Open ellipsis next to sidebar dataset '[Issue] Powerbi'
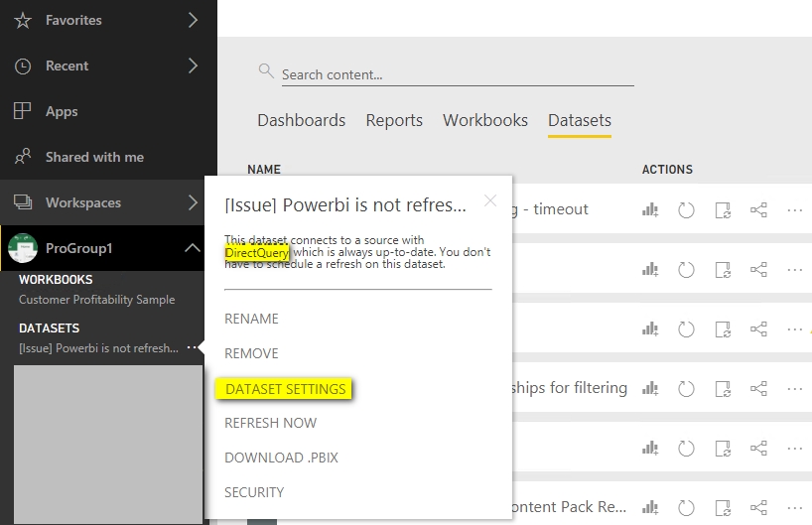 click(x=193, y=347)
